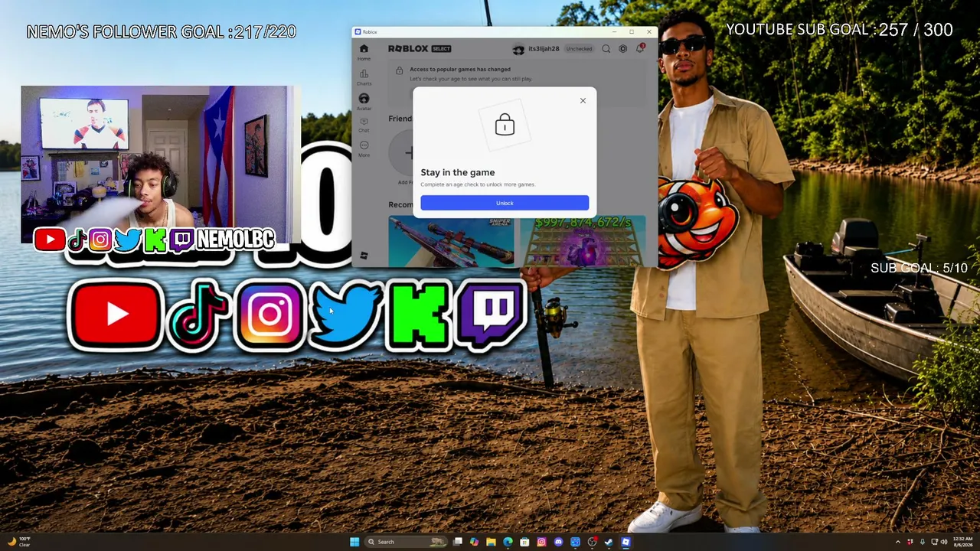Open the Sniper Arena game thumbnail

[451, 241]
